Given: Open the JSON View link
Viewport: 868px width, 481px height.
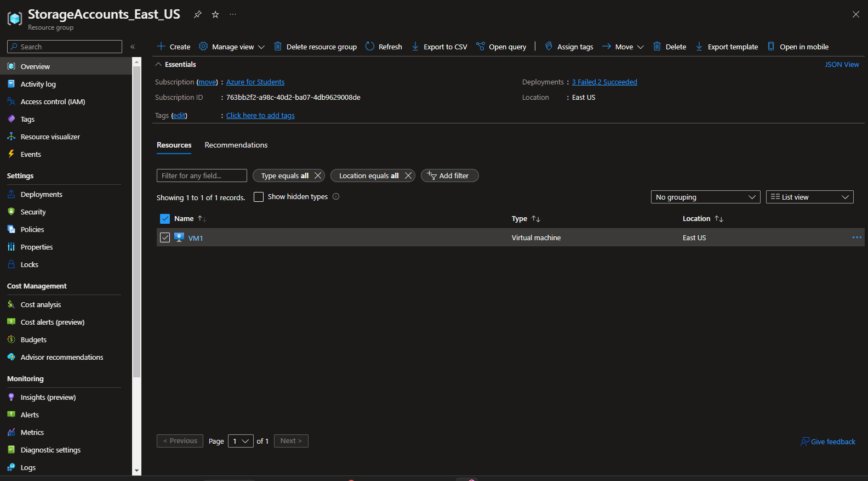Looking at the screenshot, I should 842,64.
